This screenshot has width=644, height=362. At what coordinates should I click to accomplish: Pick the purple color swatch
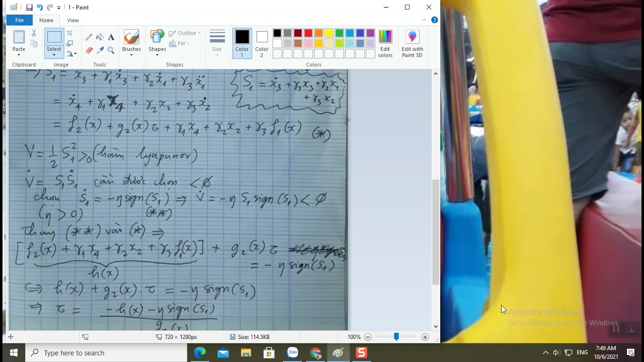[x=371, y=33]
